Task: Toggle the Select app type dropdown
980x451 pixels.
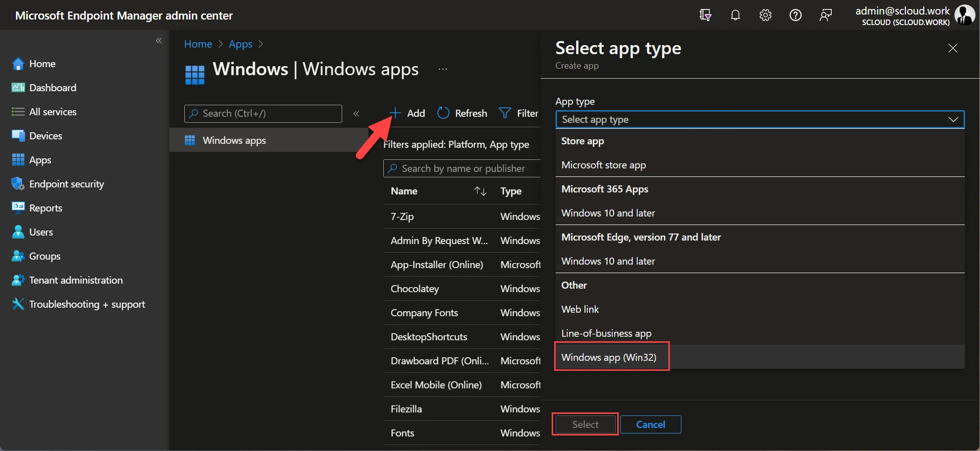Action: tap(760, 119)
